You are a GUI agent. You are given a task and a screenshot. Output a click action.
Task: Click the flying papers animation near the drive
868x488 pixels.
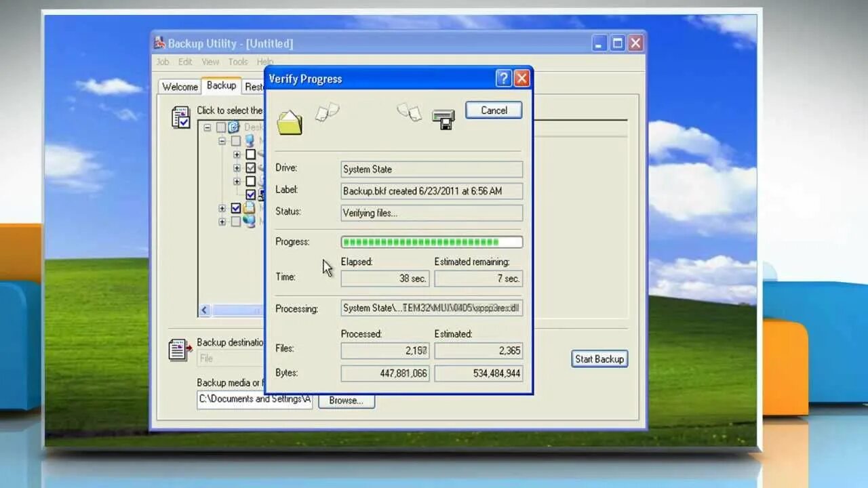click(x=409, y=112)
